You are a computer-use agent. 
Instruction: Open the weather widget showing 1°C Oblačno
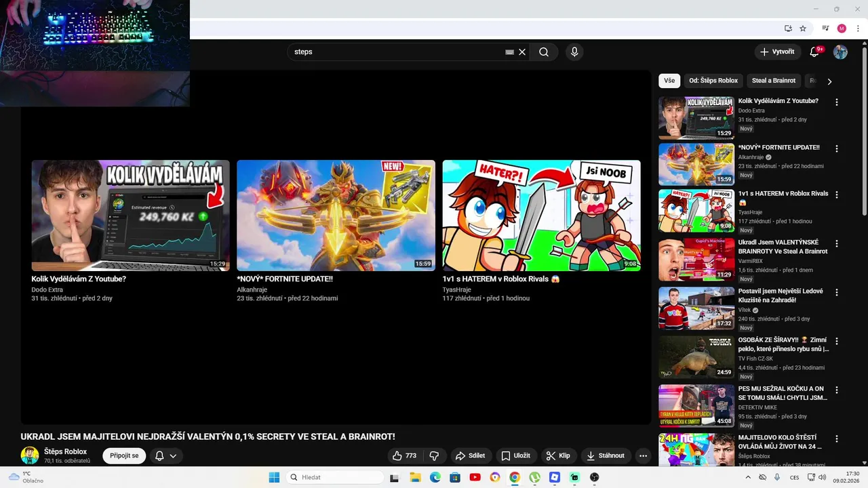pyautogui.click(x=27, y=477)
